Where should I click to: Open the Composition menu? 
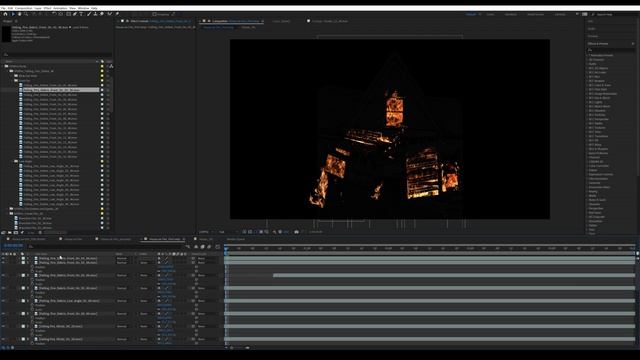(23, 8)
